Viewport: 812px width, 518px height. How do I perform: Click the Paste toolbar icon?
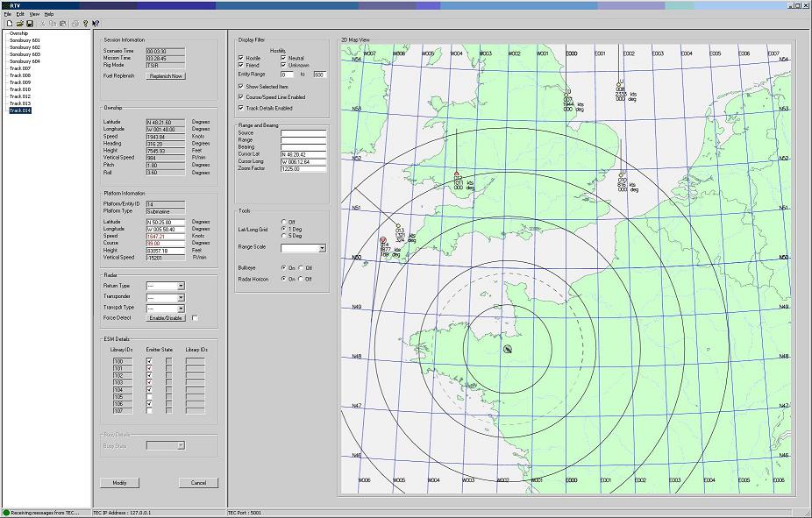[x=62, y=24]
